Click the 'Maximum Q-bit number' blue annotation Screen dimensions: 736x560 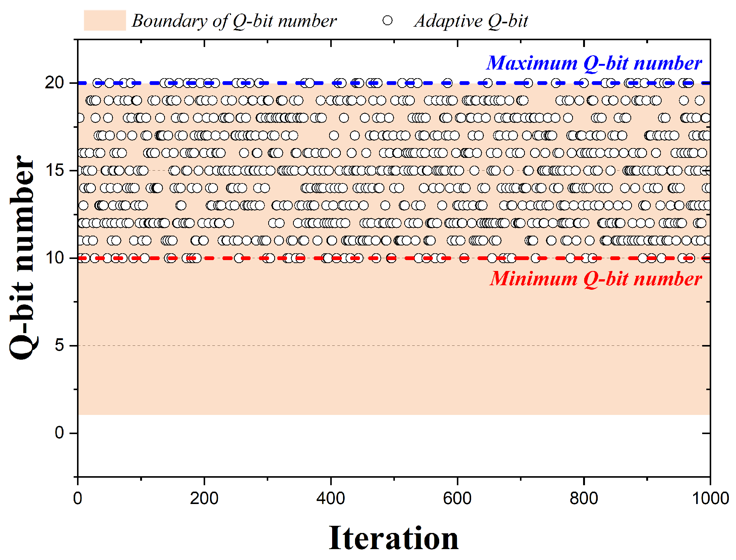[594, 63]
